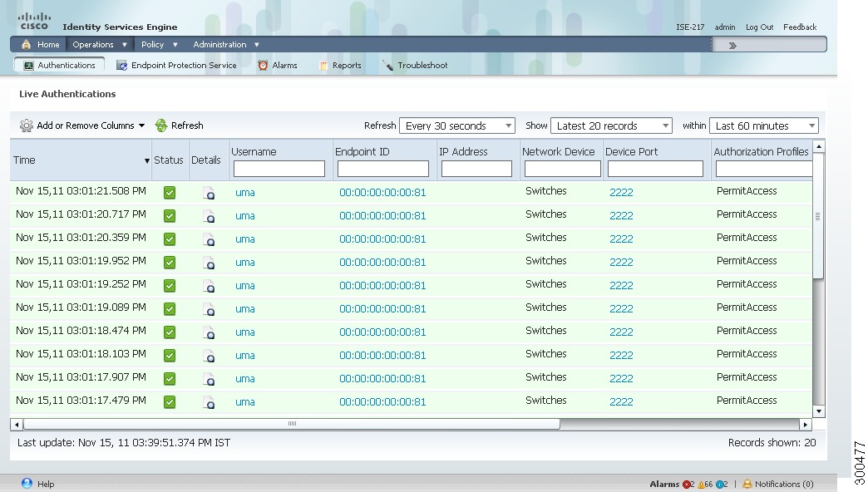The image size is (868, 492).
Task: Switch to the Reports tab
Action: point(340,66)
